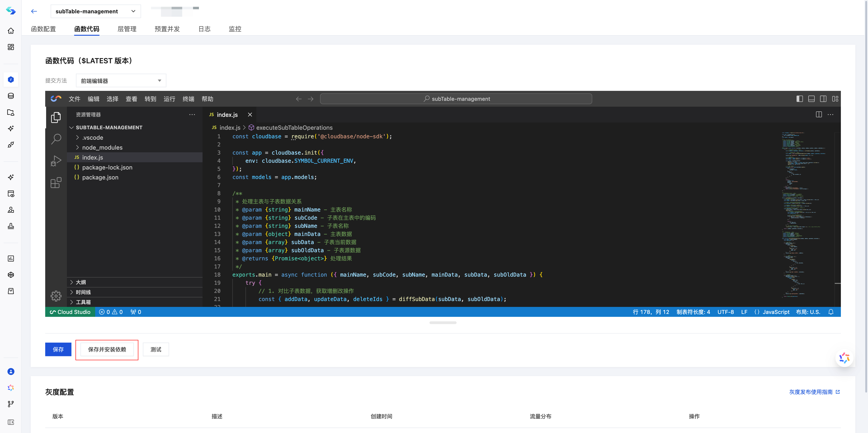Click the subTable-management command search box
This screenshot has width=868, height=433.
tap(456, 99)
